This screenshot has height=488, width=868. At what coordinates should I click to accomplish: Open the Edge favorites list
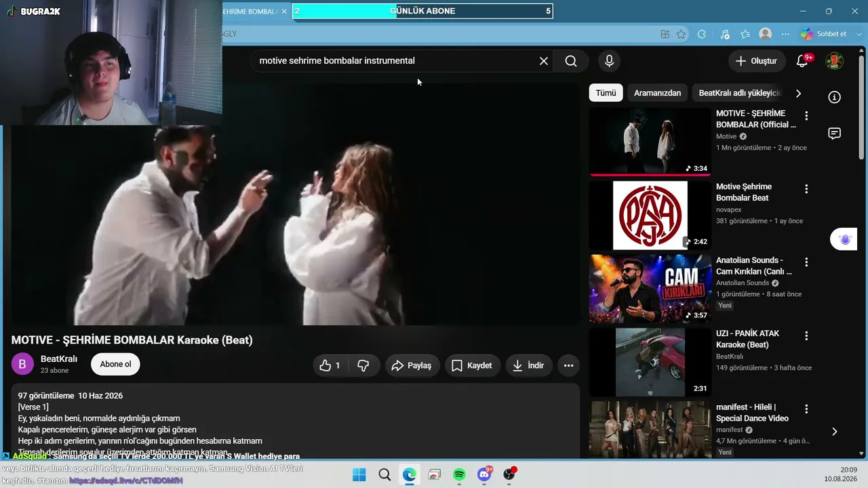745,34
